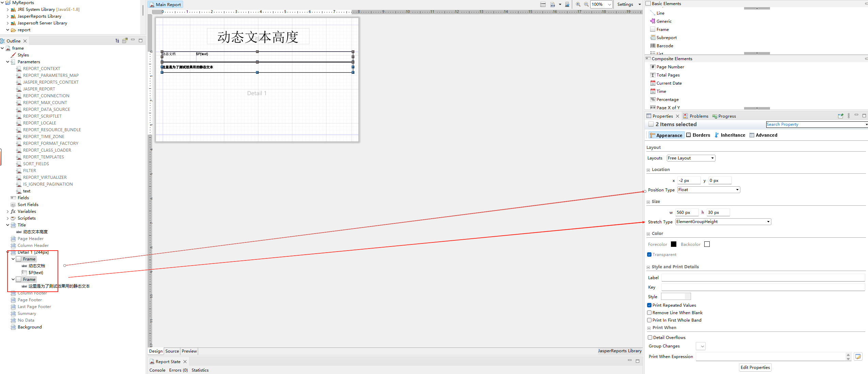This screenshot has width=868, height=374.
Task: Enable Remove Line When Blank
Action: tap(649, 313)
